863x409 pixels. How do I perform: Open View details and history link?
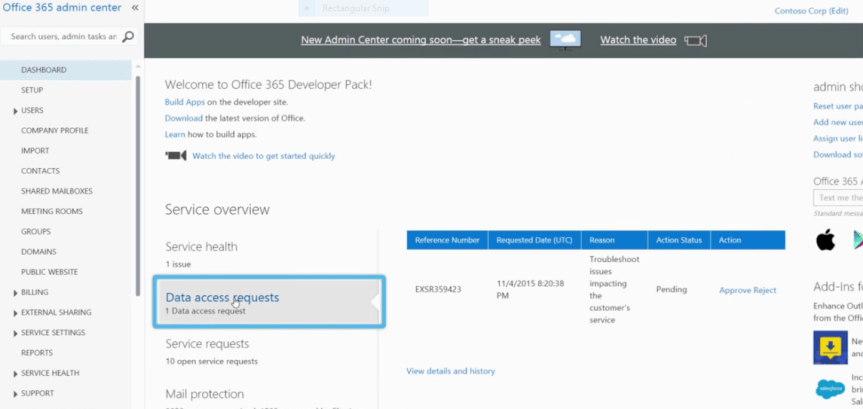point(450,371)
